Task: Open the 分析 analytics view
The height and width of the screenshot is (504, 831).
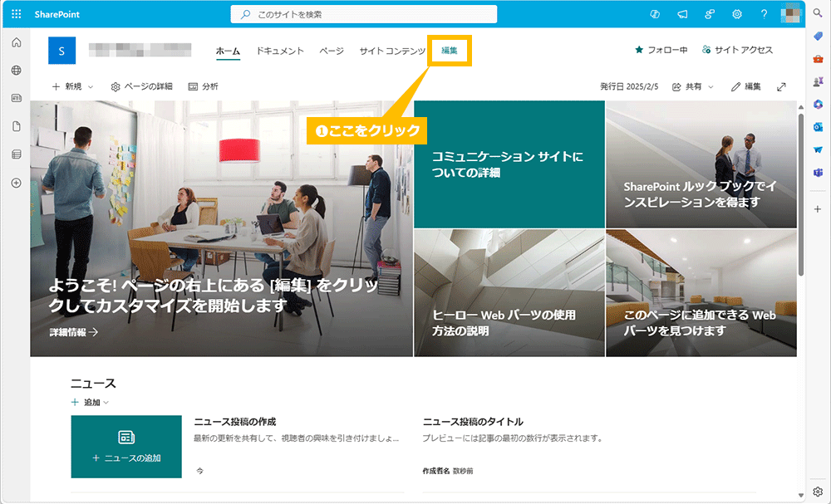Action: pos(204,86)
